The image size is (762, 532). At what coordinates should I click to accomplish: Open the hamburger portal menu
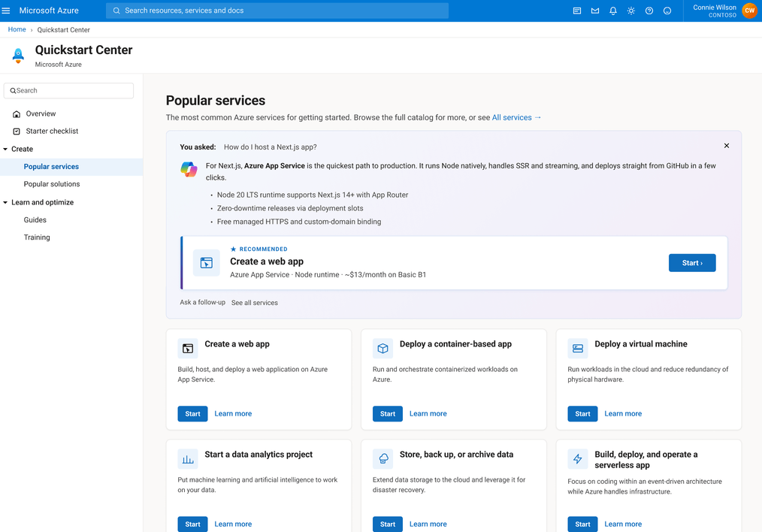(6, 11)
